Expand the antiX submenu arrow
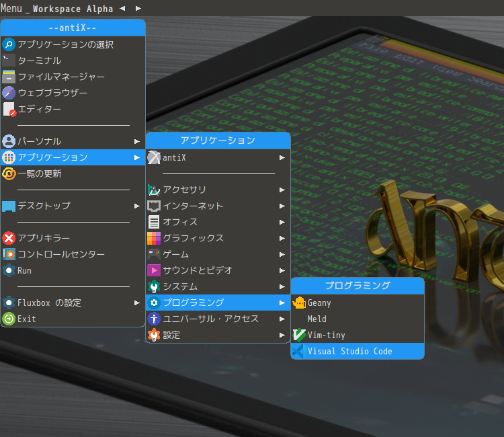The width and height of the screenshot is (504, 437). [x=282, y=157]
